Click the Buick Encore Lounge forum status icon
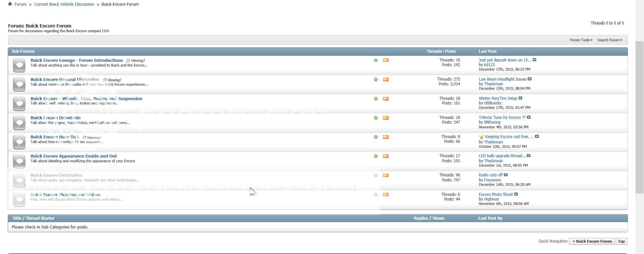 coord(19,65)
